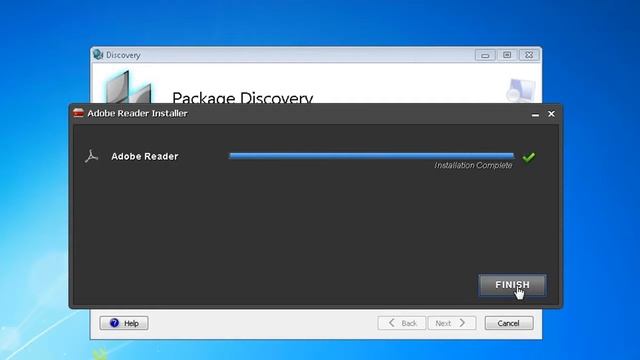Click the green installation complete checkmark
Screen dimensions: 640x360
pos(529,157)
